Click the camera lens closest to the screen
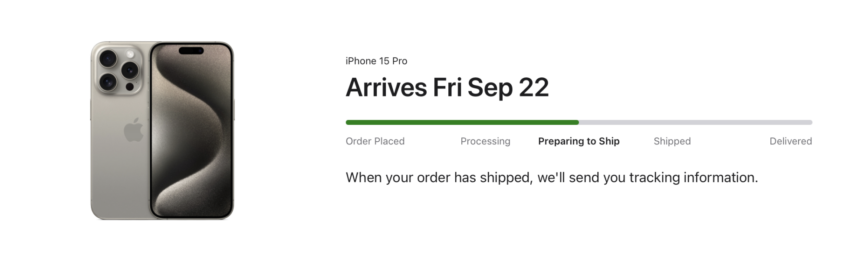The height and width of the screenshot is (253, 868). point(129,70)
